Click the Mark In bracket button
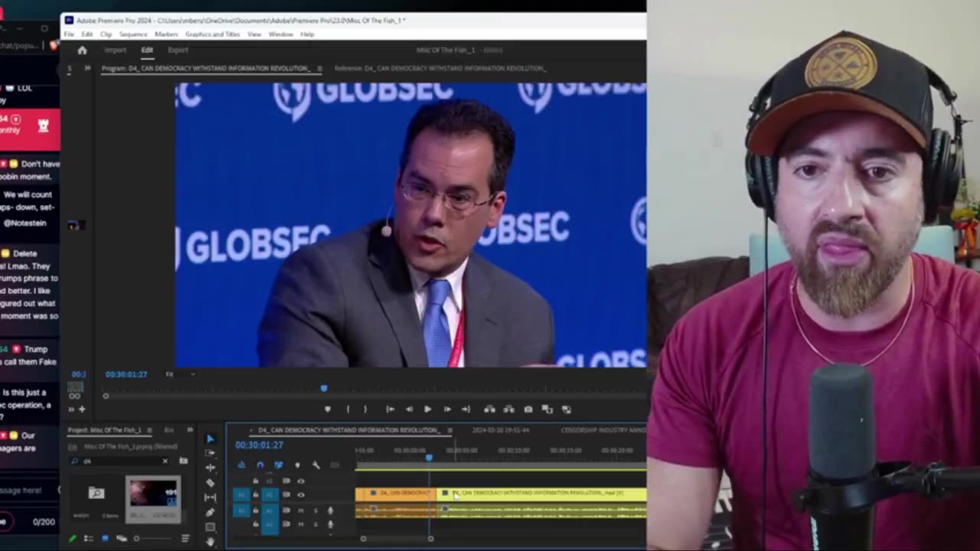The width and height of the screenshot is (980, 551). (348, 409)
